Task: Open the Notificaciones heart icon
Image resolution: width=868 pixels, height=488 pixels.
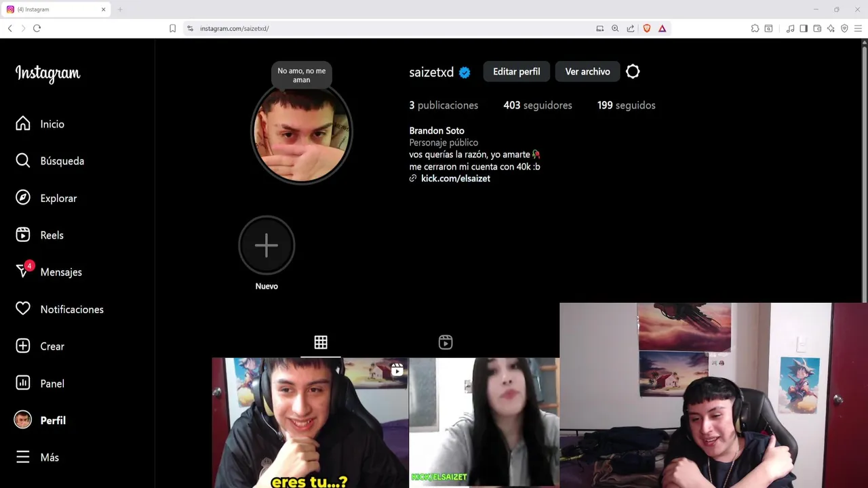Action: pyautogui.click(x=23, y=308)
